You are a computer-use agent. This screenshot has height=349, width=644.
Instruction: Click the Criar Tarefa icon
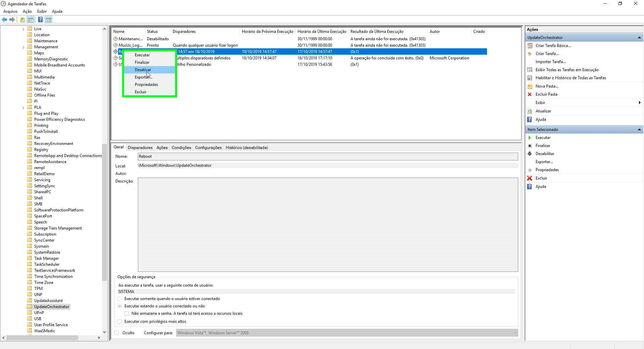pyautogui.click(x=530, y=54)
